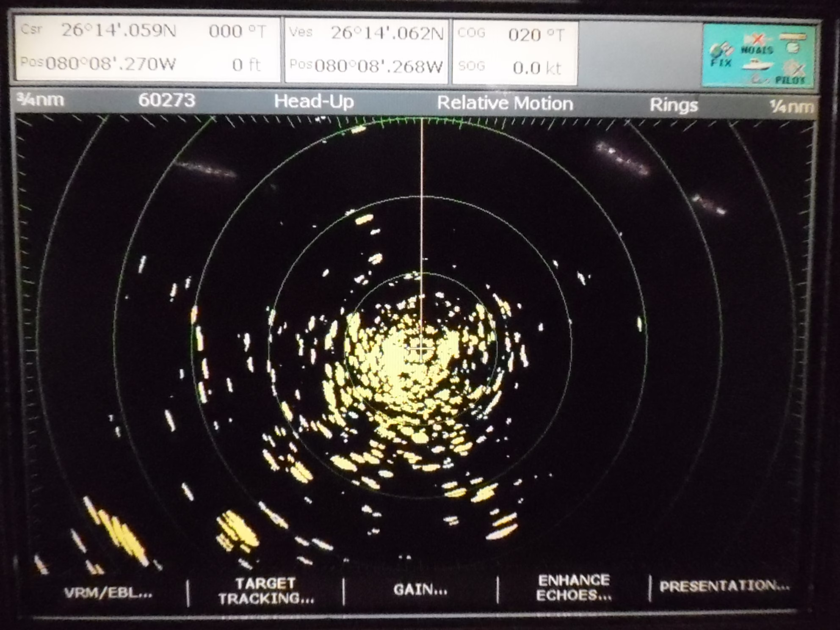
Task: Toggle Head-Up orientation mode
Action: [x=314, y=102]
